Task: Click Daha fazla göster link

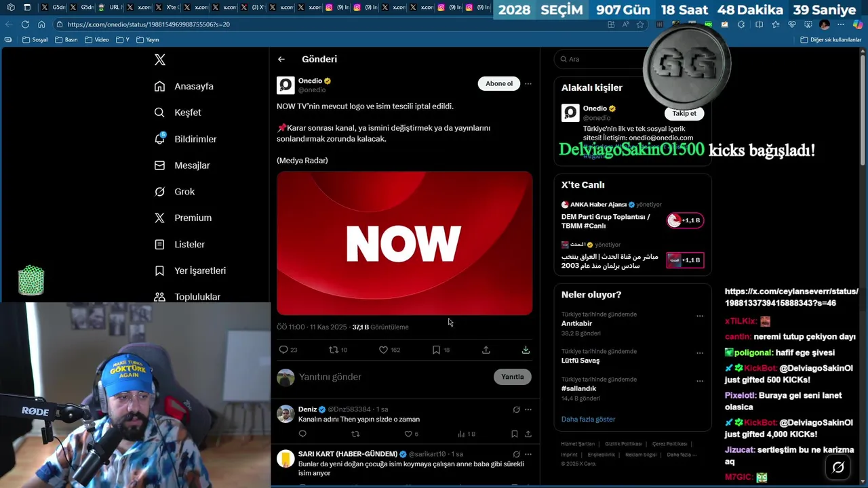Action: click(x=588, y=419)
